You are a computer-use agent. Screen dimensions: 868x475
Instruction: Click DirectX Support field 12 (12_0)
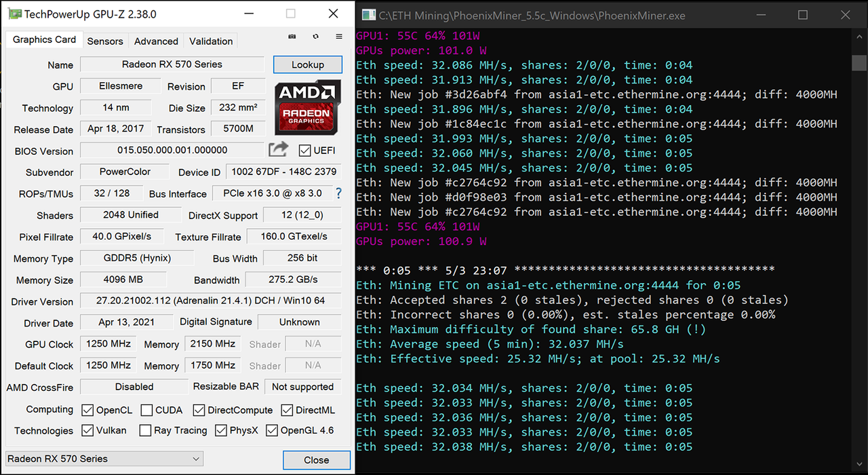302,215
